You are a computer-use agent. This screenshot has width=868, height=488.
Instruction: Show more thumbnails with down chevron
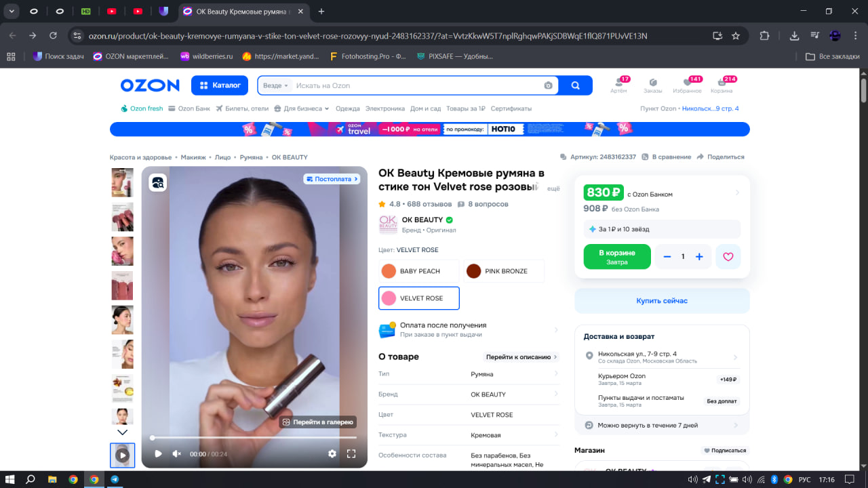coord(122,432)
